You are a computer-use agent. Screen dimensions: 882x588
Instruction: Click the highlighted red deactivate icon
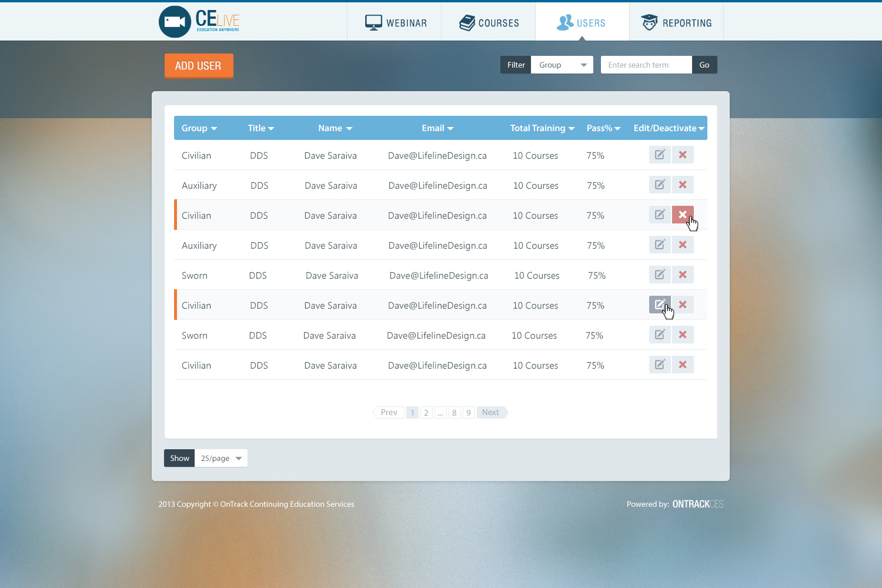tap(682, 215)
